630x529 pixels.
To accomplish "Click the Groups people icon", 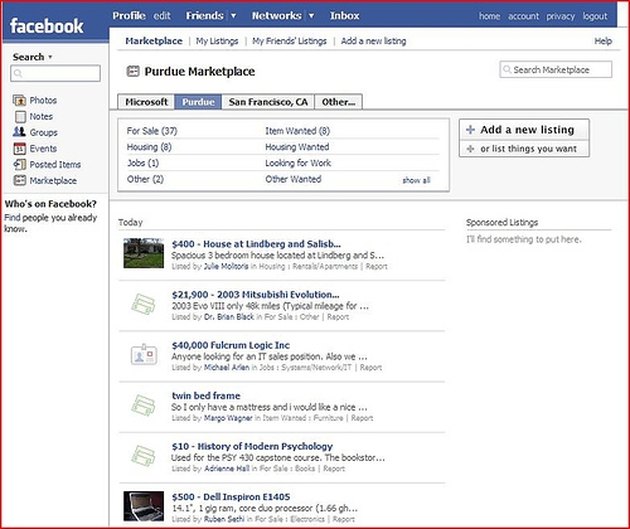I will click(x=19, y=132).
